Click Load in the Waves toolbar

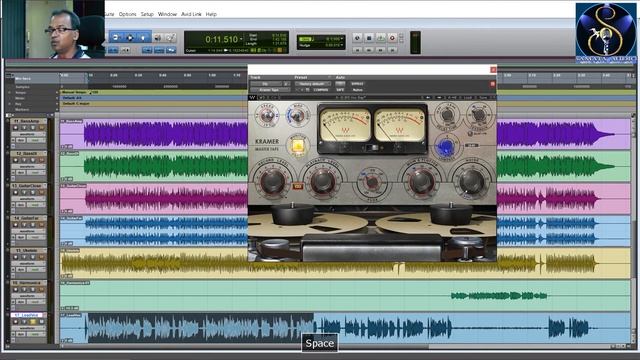click(x=468, y=98)
